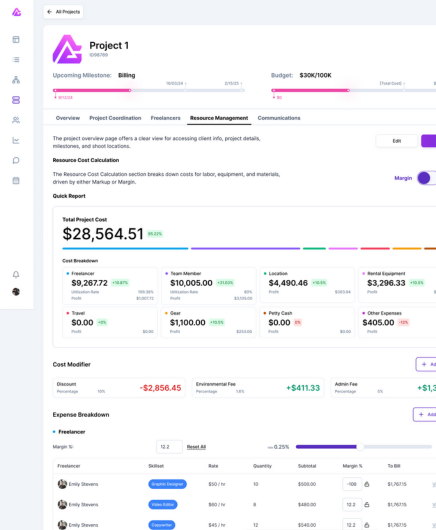Open the list view icon in the sidebar

16,59
